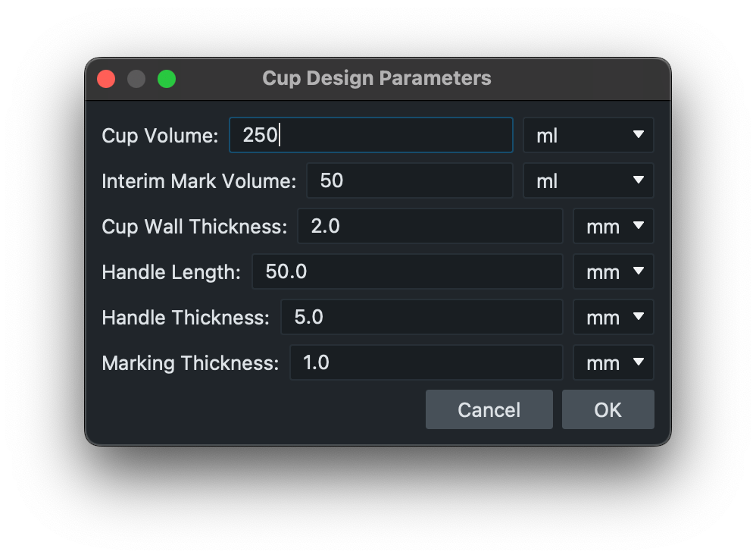Open the Cup Volume unit dropdown

tap(589, 135)
